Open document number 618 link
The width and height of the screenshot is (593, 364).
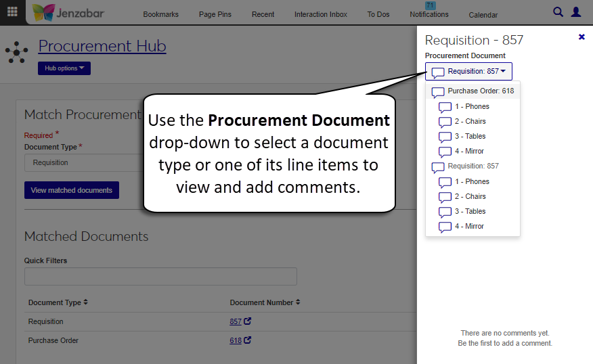(235, 340)
